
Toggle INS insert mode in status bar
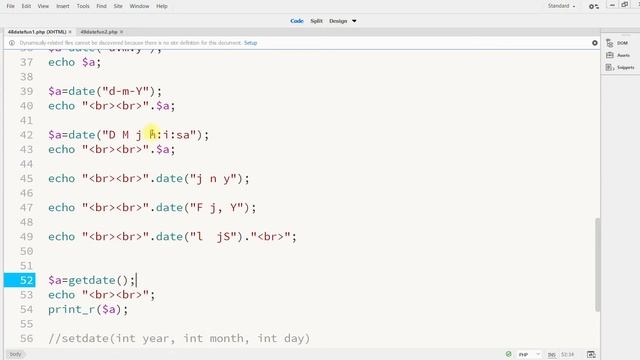(551, 354)
